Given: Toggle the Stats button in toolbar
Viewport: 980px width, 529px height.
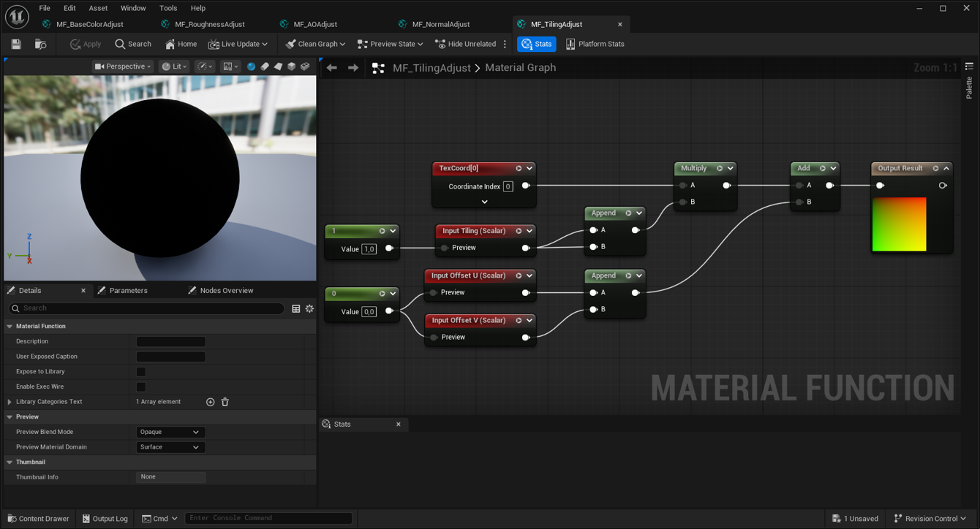Looking at the screenshot, I should pyautogui.click(x=536, y=45).
